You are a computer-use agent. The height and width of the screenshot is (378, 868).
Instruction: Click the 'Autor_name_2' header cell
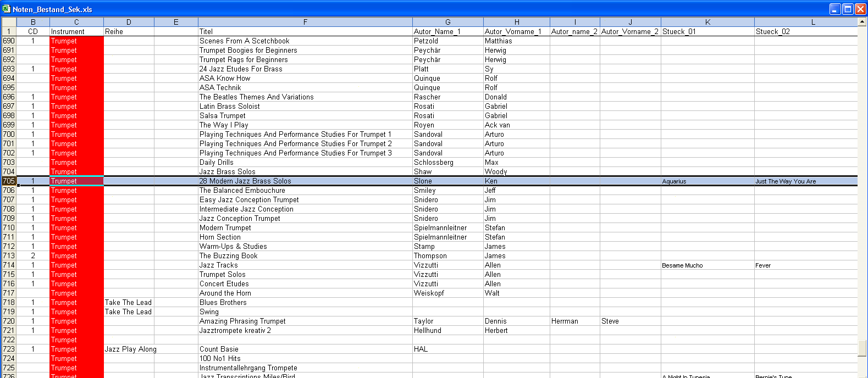(575, 31)
